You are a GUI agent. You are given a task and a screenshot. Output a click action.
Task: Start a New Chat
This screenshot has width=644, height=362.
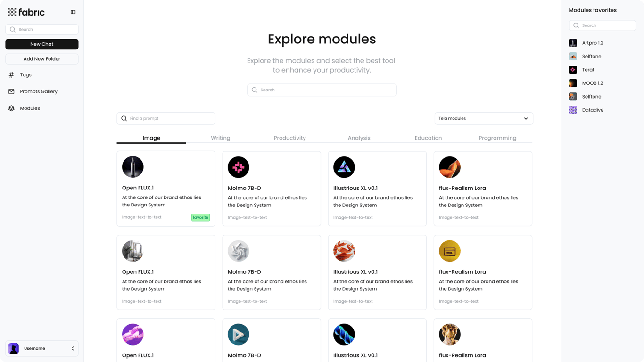pyautogui.click(x=42, y=44)
